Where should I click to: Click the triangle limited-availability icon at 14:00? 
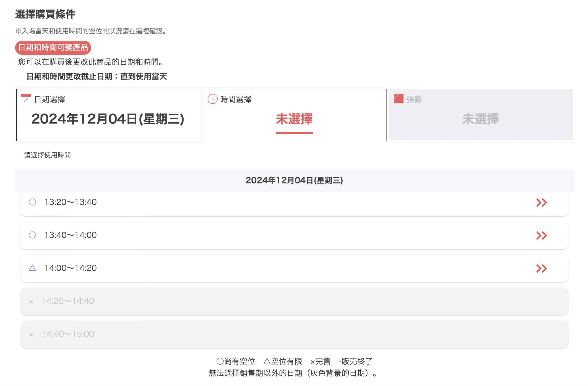click(32, 268)
